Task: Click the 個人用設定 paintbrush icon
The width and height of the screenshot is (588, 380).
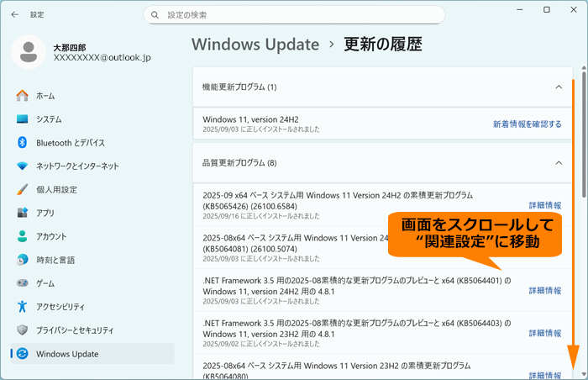Action: [x=22, y=189]
